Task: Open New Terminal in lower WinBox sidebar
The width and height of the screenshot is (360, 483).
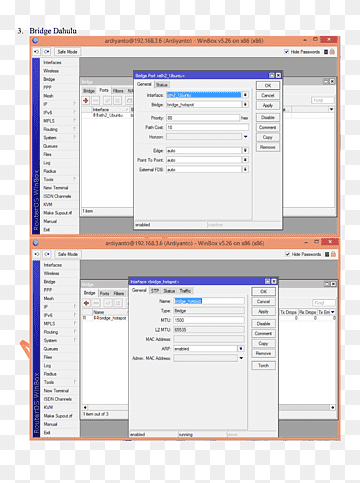Action: point(56,391)
